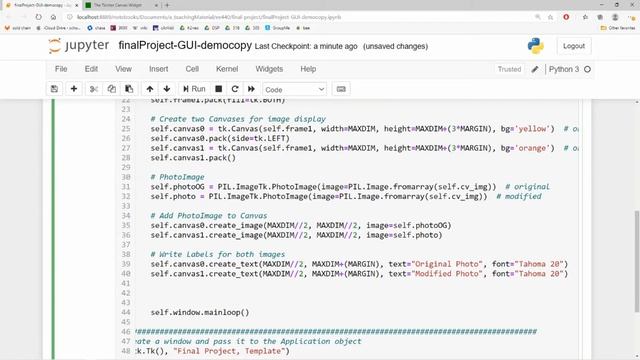Image resolution: width=640 pixels, height=360 pixels.
Task: Open the Insert menu
Action: pyautogui.click(x=158, y=69)
